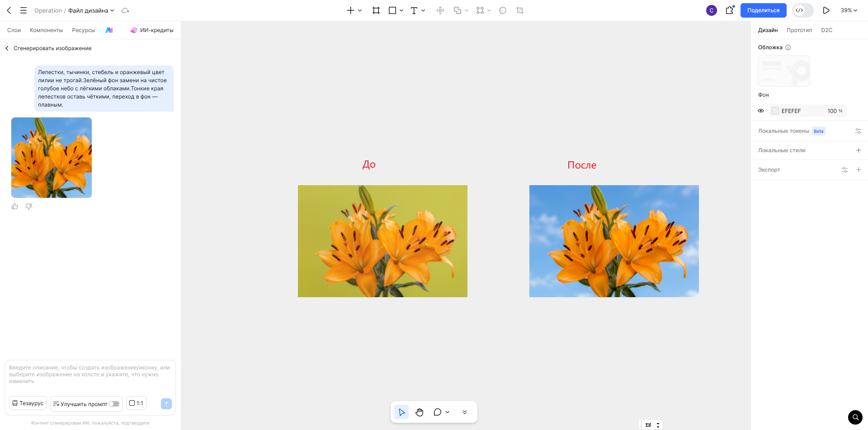Viewport: 868px width, 430px height.
Task: Expand the bottom toolbar double chevron
Action: 465,412
